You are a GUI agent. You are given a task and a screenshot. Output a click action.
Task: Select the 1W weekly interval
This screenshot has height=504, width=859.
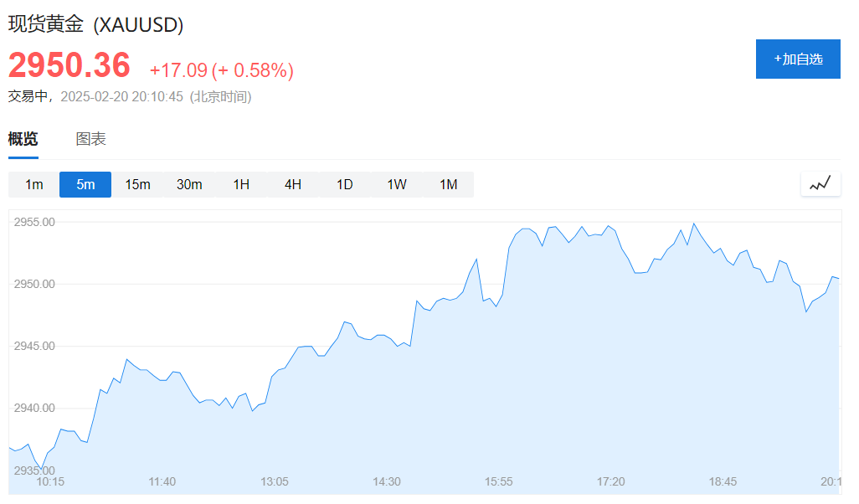397,184
